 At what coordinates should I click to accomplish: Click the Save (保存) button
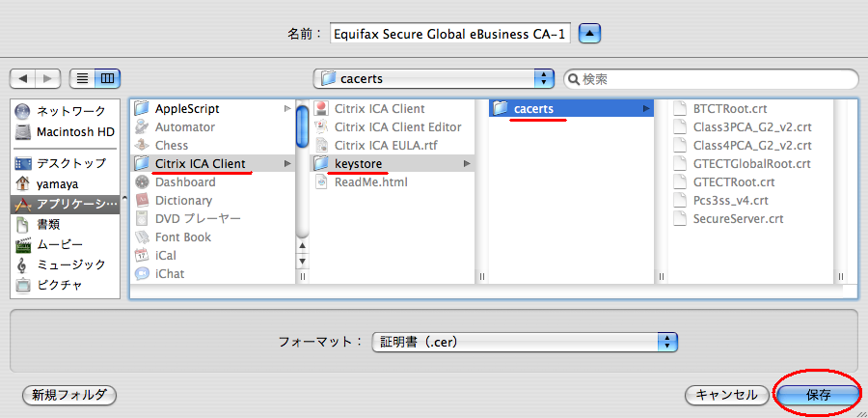(x=818, y=395)
